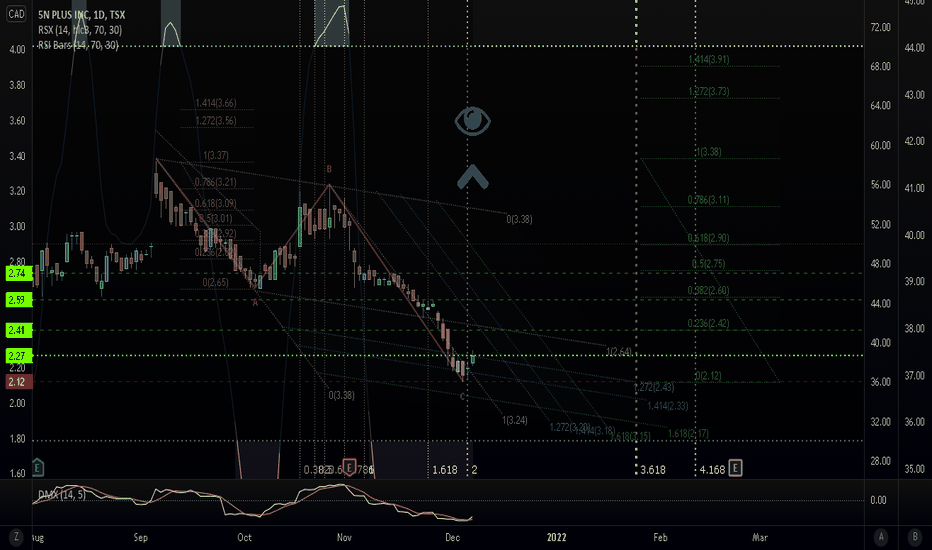Click the eye idea icon on chart
The height and width of the screenshot is (550, 932).
[473, 121]
